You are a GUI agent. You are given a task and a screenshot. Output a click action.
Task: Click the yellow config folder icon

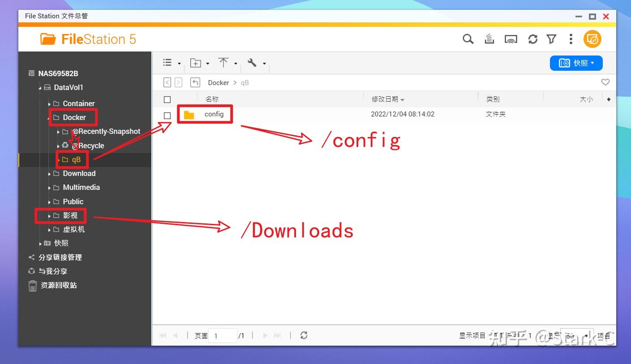coord(189,115)
